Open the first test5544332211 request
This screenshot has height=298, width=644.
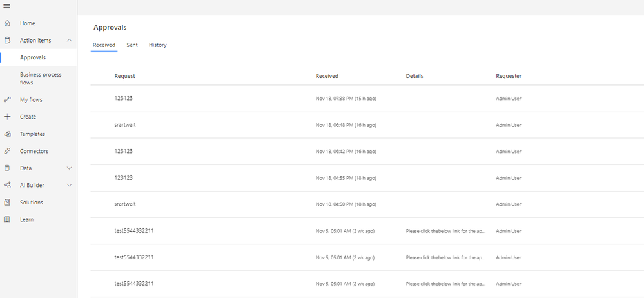pyautogui.click(x=133, y=230)
